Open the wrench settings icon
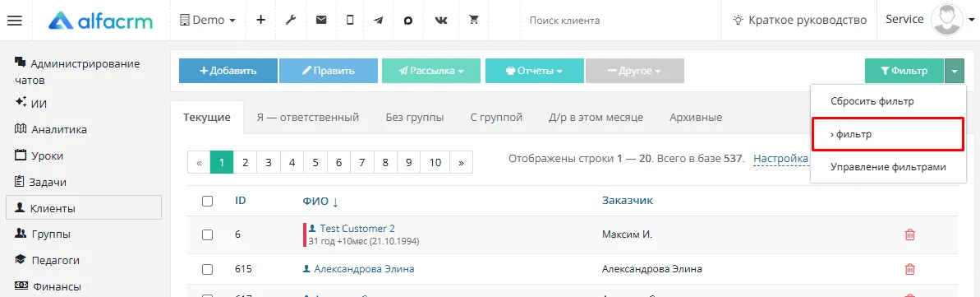The width and height of the screenshot is (980, 297). tap(291, 20)
